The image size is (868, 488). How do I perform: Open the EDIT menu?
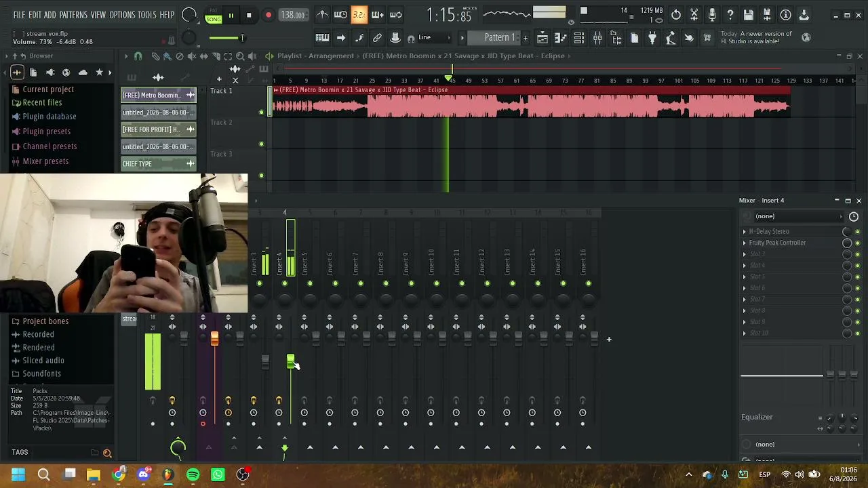coord(35,15)
